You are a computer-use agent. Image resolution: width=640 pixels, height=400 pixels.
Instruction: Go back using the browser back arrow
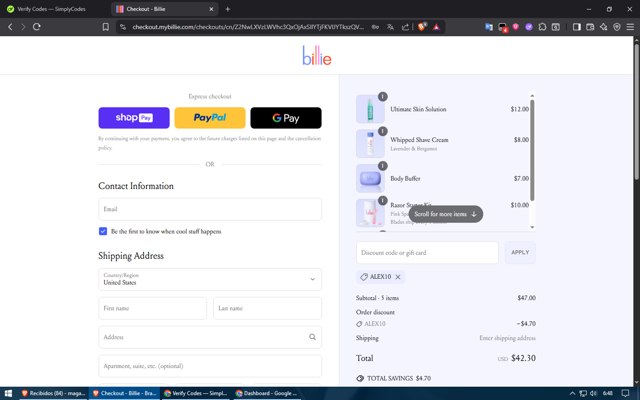pyautogui.click(x=10, y=27)
